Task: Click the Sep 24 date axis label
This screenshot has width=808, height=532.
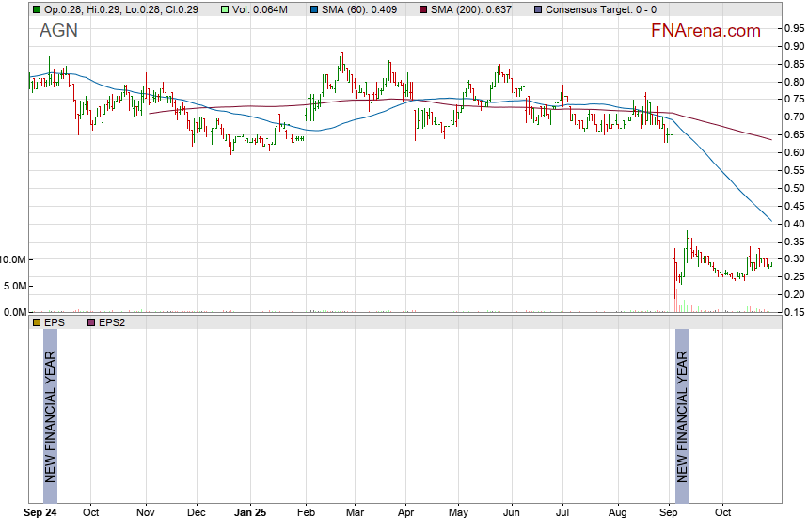Action: click(x=39, y=513)
